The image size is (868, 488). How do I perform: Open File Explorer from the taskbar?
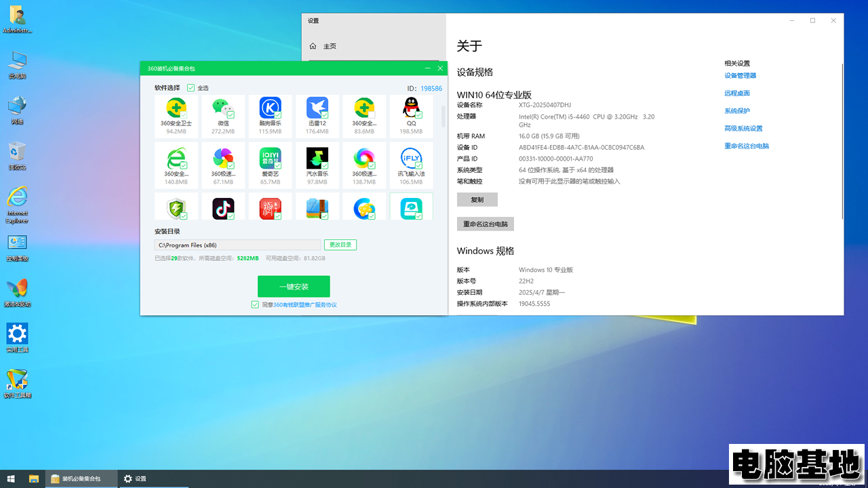coord(34,479)
